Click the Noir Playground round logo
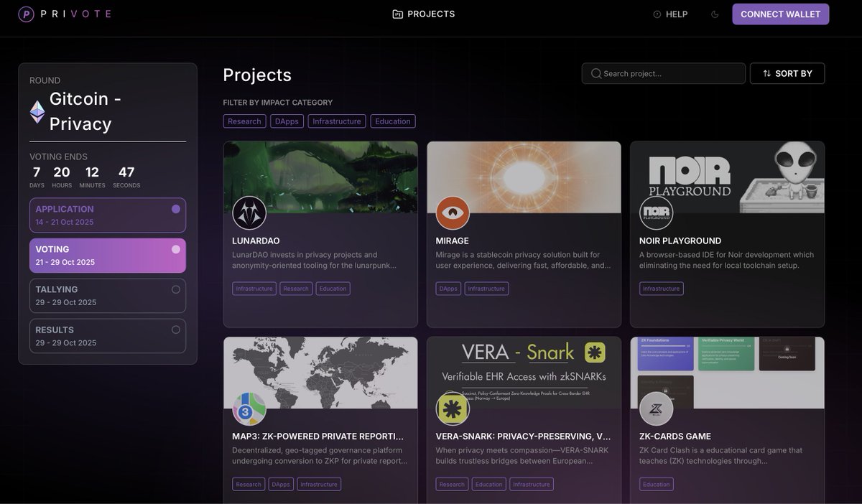 click(657, 213)
